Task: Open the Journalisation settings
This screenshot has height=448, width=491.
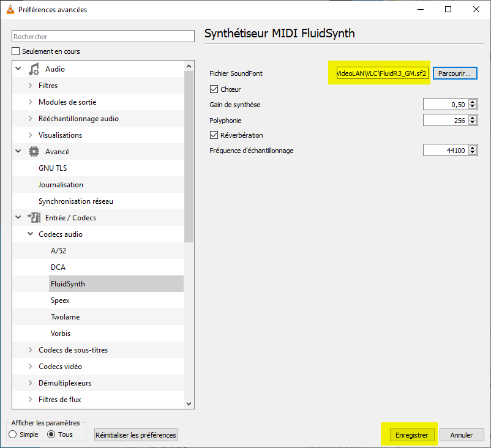Action: pyautogui.click(x=61, y=185)
